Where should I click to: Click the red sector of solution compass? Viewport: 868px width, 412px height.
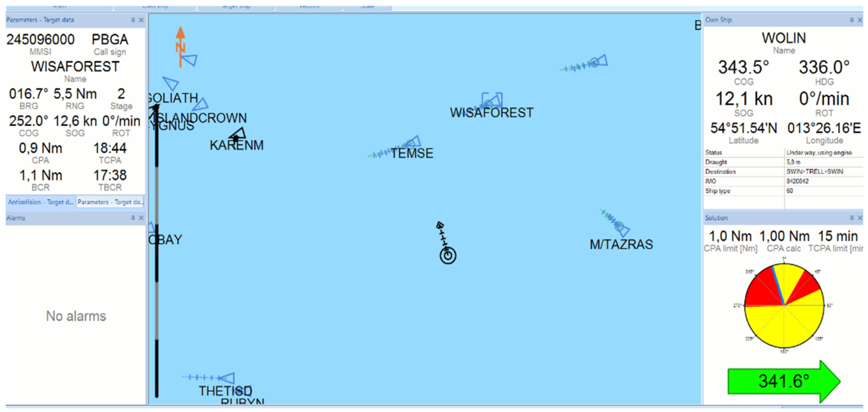tap(764, 289)
